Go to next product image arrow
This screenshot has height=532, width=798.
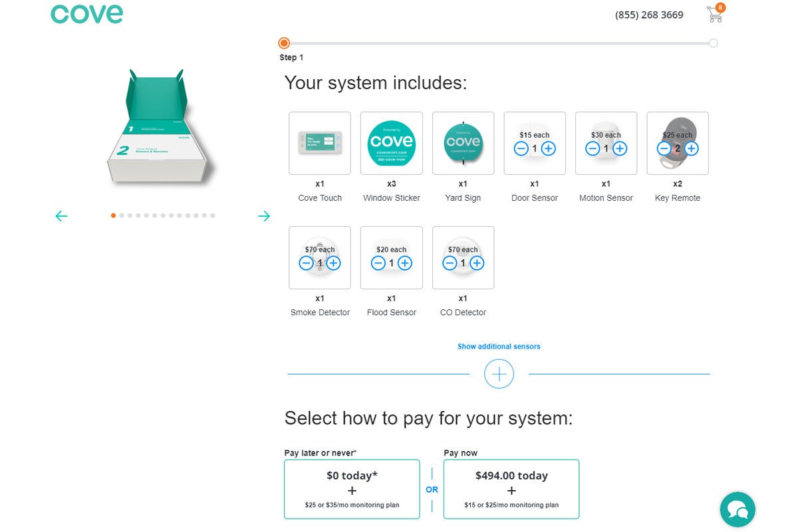pyautogui.click(x=264, y=216)
